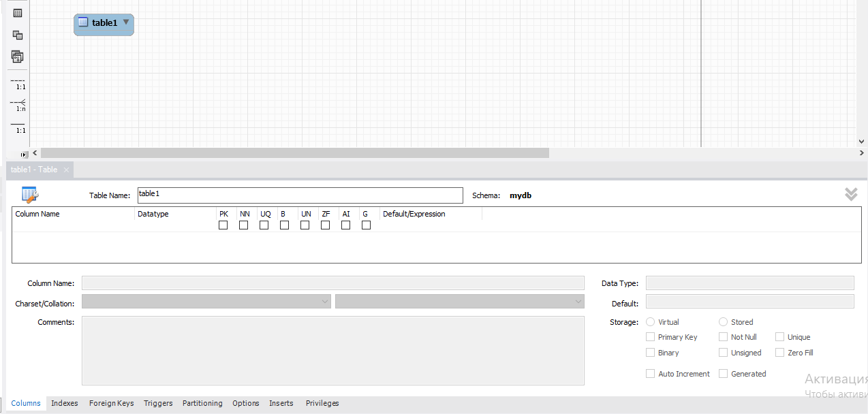
Task: Pick the solid 1:1 identifying relationship tool
Action: pyautogui.click(x=18, y=127)
